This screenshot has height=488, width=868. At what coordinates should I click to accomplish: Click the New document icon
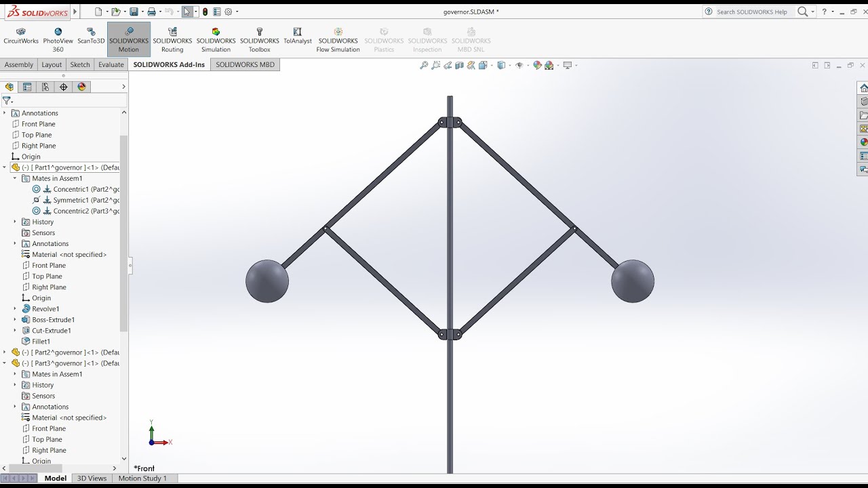pyautogui.click(x=98, y=12)
